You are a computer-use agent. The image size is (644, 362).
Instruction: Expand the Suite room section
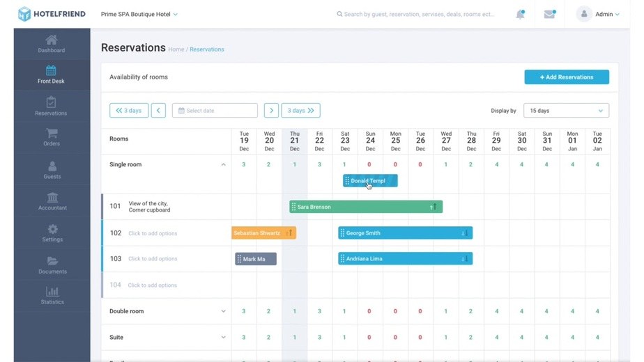click(224, 338)
